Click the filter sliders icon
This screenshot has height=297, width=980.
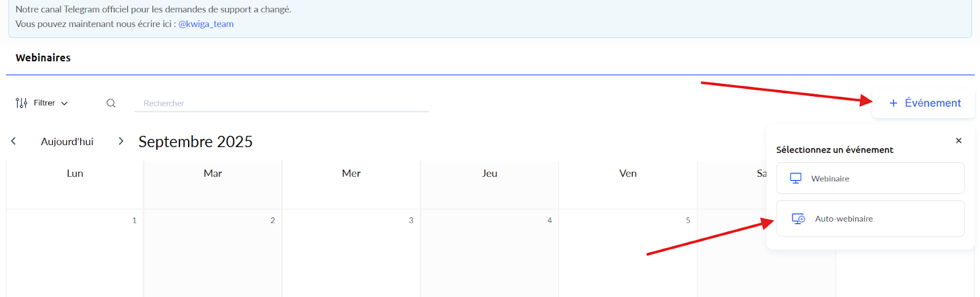coord(21,103)
